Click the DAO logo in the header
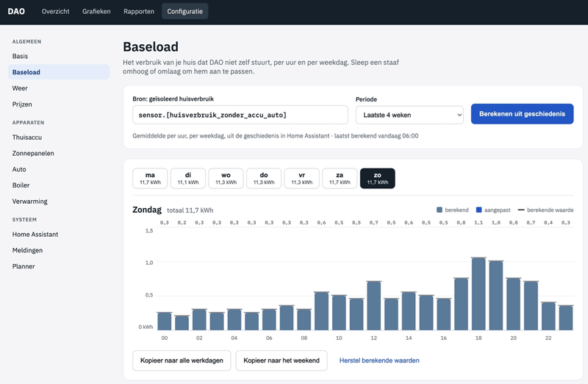The image size is (588, 384). (16, 11)
